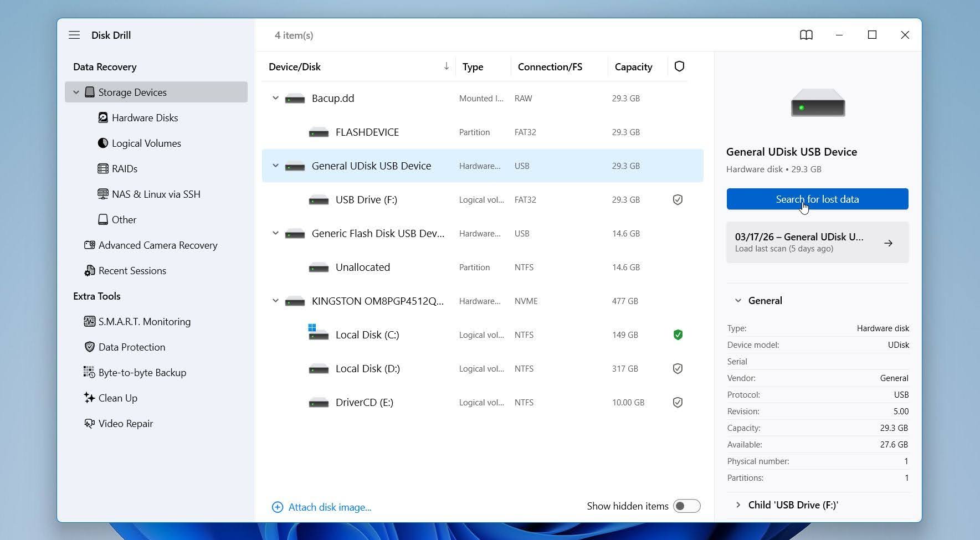Click the protection shield for DriverCD (E:)
Viewport: 980px width, 540px height.
pyautogui.click(x=678, y=403)
